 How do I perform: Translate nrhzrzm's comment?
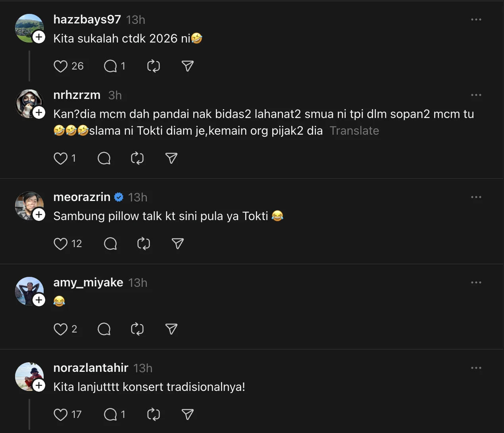[354, 131]
